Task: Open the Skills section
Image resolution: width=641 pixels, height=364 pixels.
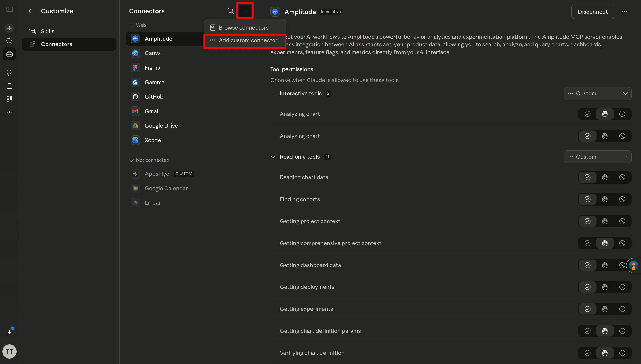Action: 48,31
